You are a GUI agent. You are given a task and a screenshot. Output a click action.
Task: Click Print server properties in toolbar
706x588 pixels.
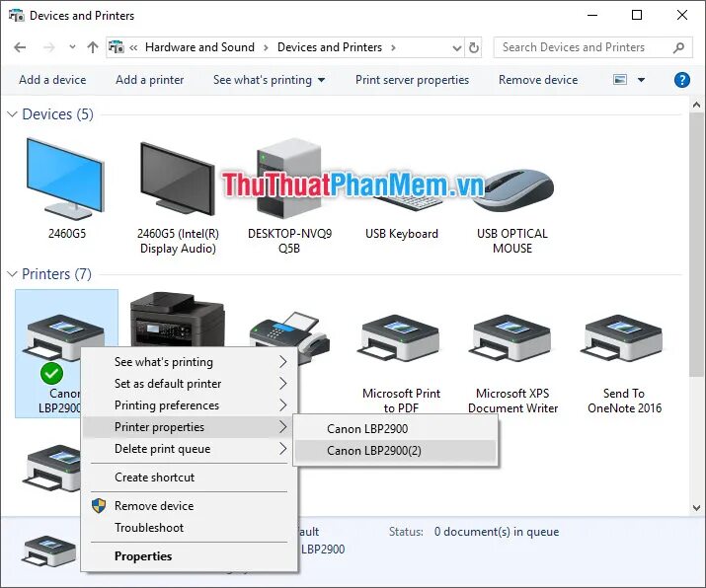click(x=412, y=80)
